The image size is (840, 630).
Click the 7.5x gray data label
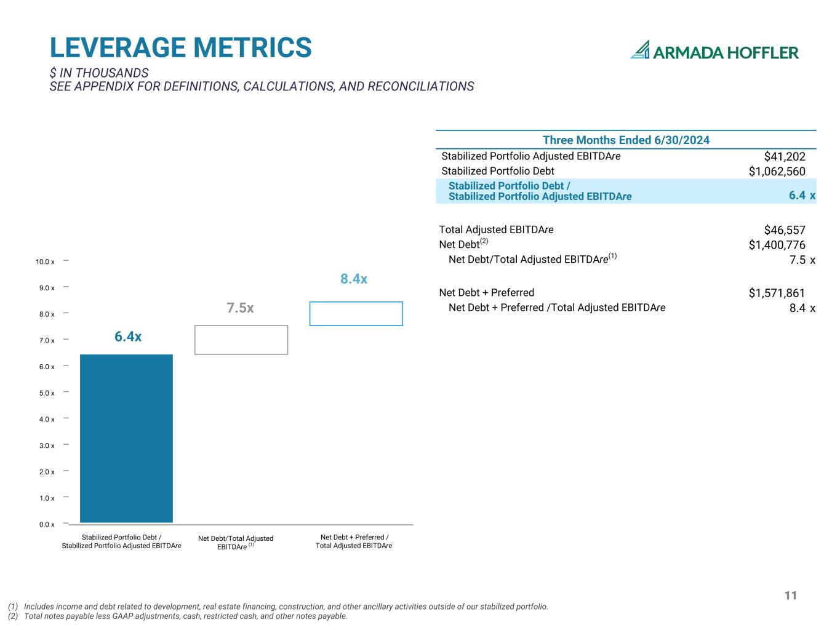click(x=240, y=308)
